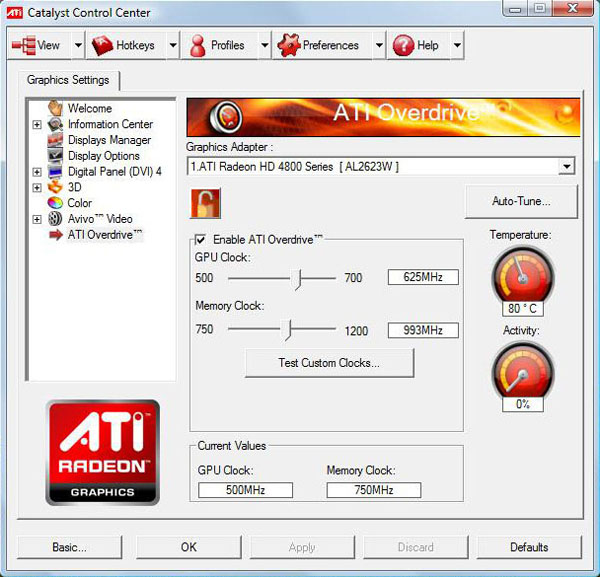Click the 625MHz GPU clock field

point(423,277)
